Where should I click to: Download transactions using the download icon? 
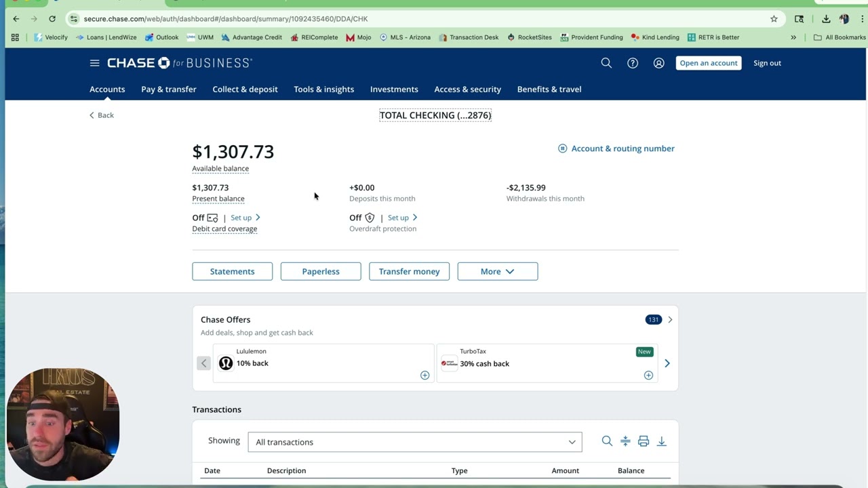[661, 441]
